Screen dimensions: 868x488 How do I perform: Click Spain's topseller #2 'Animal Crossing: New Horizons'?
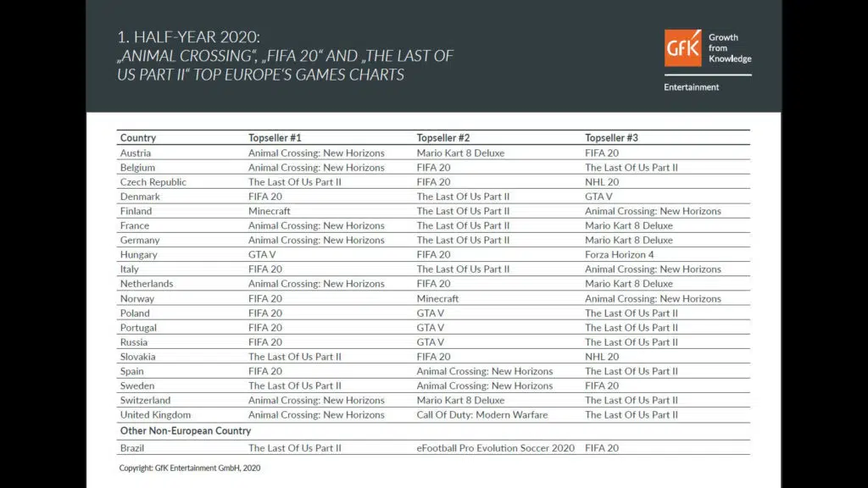point(484,371)
